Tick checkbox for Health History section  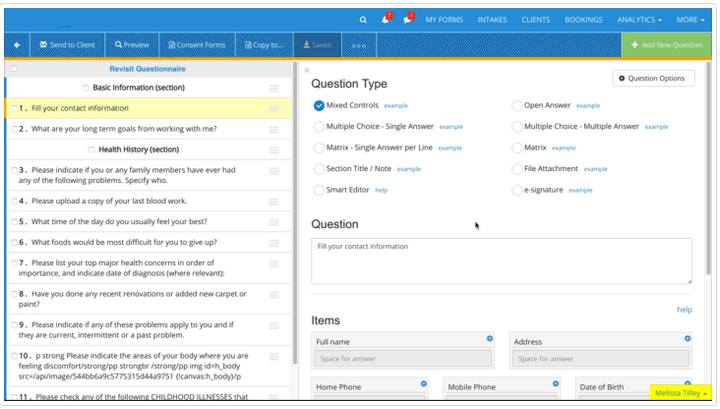pos(91,150)
